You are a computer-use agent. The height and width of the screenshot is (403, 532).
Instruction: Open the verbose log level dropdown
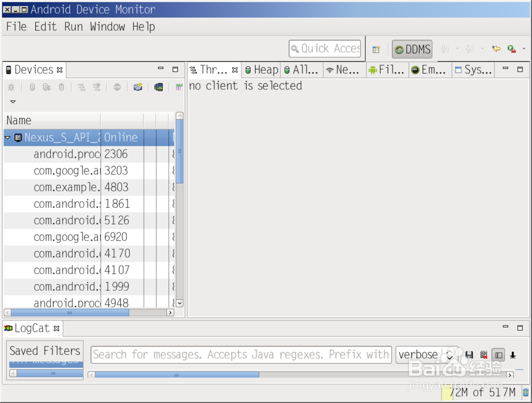point(426,355)
